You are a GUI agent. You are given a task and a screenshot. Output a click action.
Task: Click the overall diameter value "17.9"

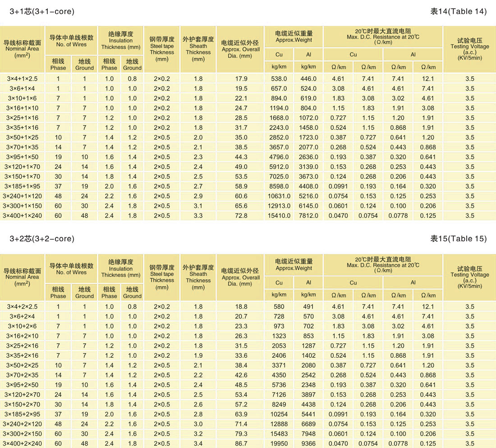tap(241, 79)
